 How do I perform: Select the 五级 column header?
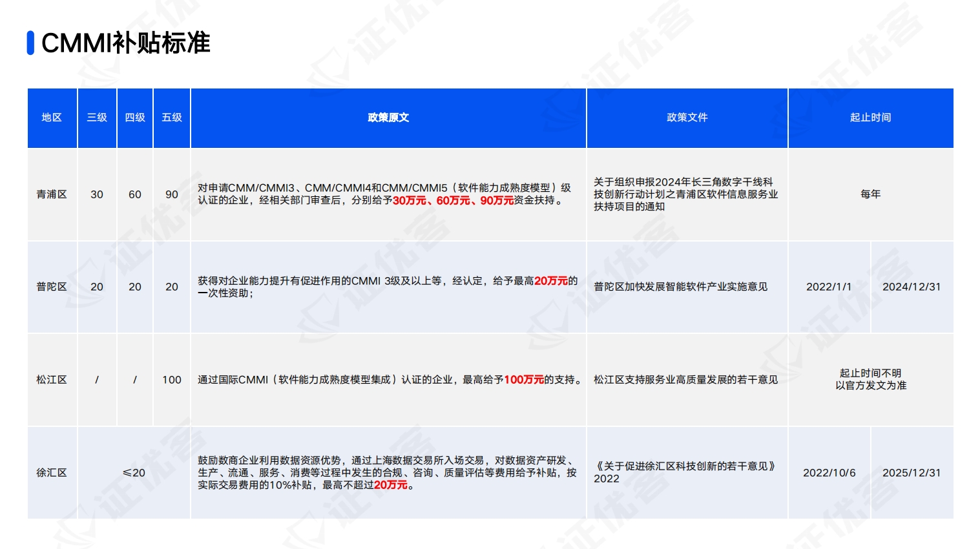point(171,118)
